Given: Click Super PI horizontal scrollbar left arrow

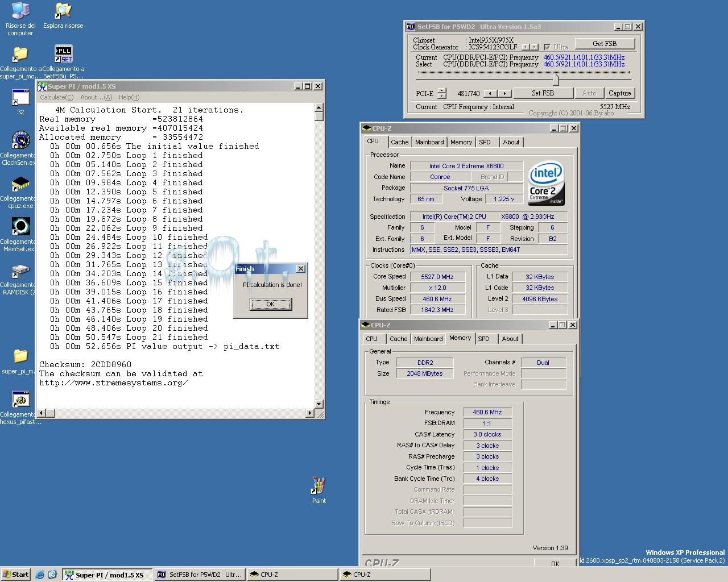Looking at the screenshot, I should pos(42,413).
